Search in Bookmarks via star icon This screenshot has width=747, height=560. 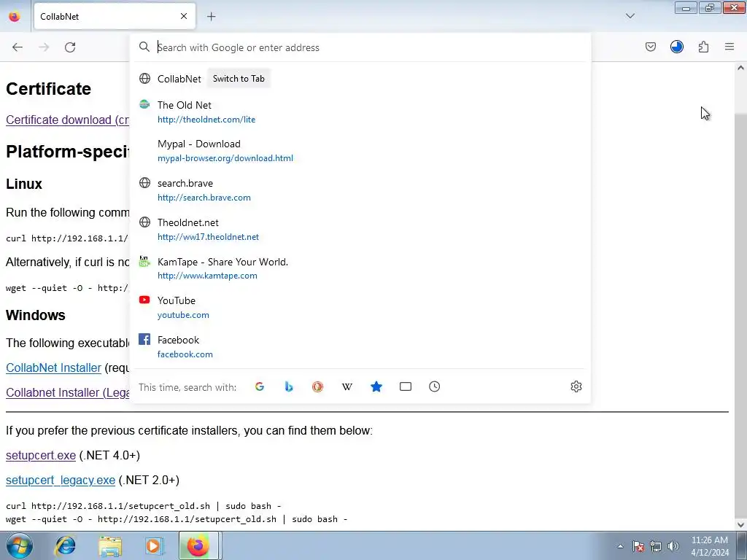376,386
